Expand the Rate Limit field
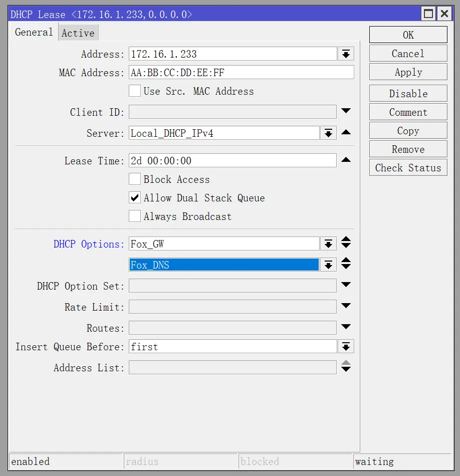 (346, 306)
